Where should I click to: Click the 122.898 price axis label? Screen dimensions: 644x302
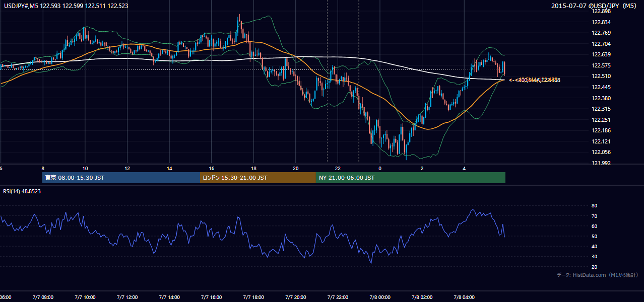coord(600,11)
